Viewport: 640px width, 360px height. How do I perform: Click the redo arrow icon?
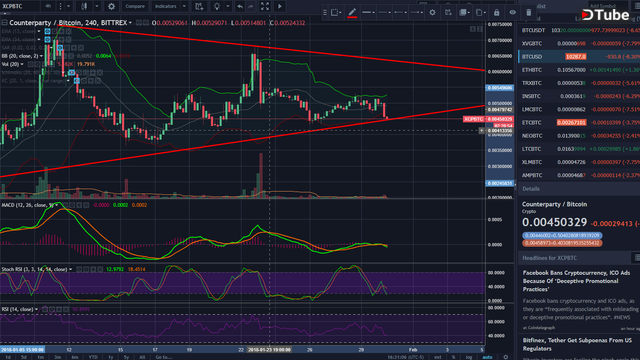[x=251, y=6]
